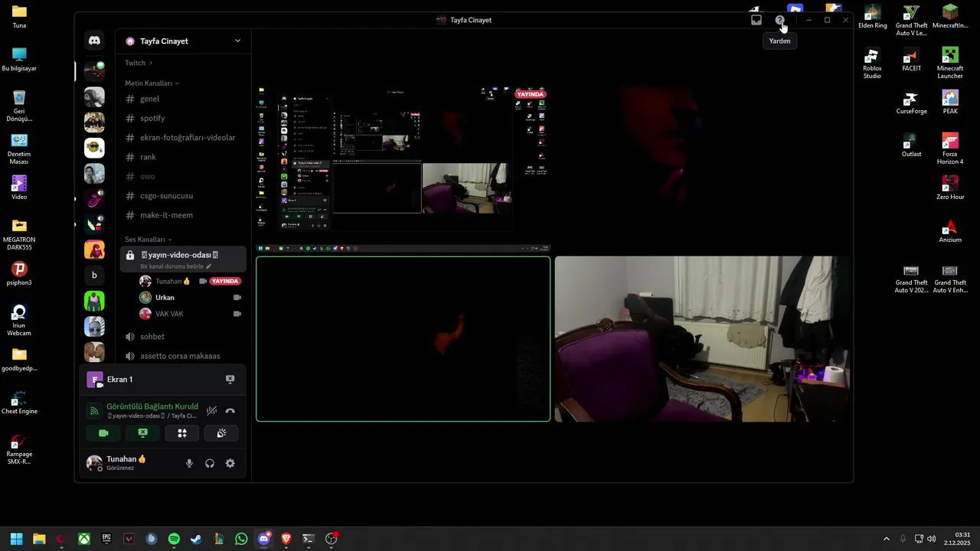Toggle the camera button in voice panel
The width and height of the screenshot is (980, 551).
pos(103,433)
